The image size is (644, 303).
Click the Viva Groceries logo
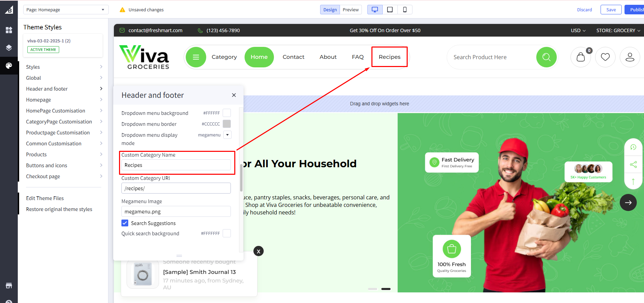click(144, 57)
